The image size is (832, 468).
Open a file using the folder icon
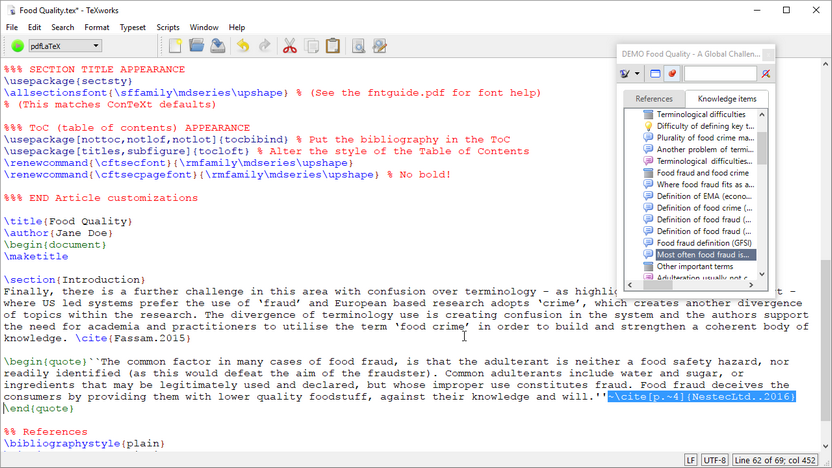[x=196, y=46]
